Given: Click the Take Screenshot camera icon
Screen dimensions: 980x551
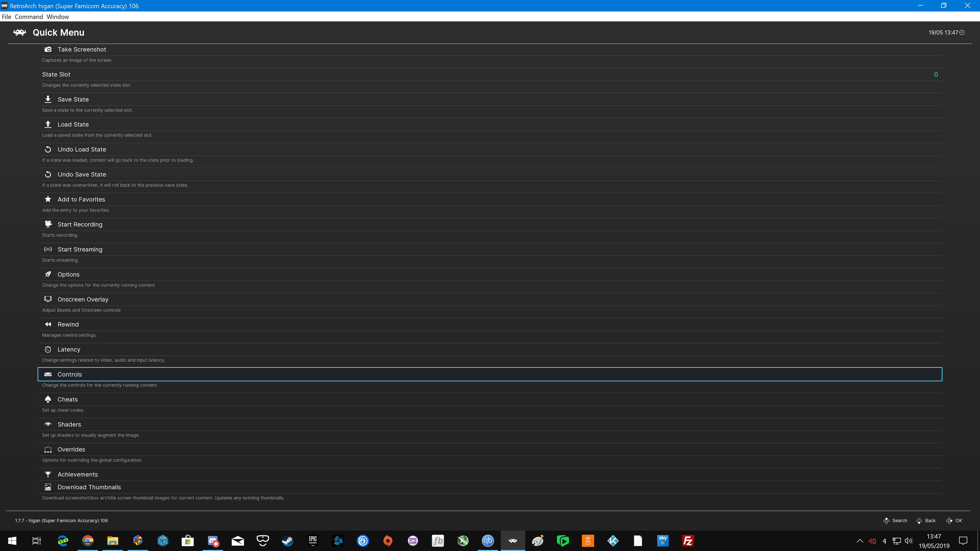Looking at the screenshot, I should pyautogui.click(x=48, y=49).
